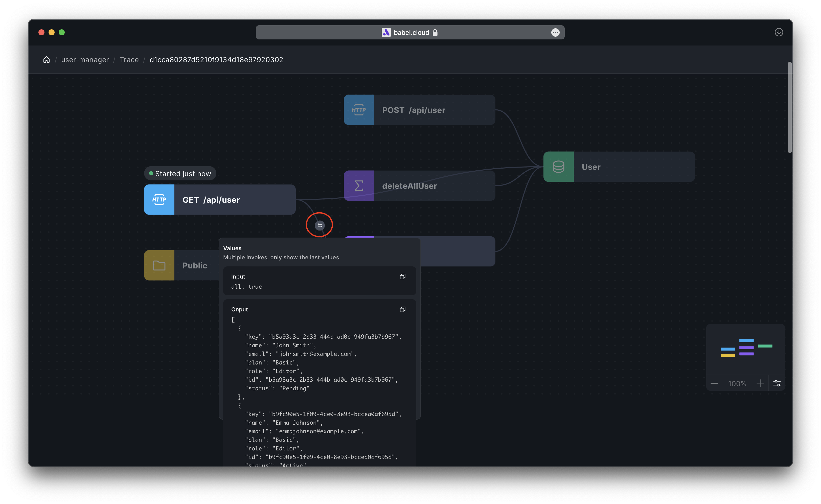Viewport: 821px width, 504px height.
Task: Click the HTTP icon of GET /api/user
Action: point(159,200)
